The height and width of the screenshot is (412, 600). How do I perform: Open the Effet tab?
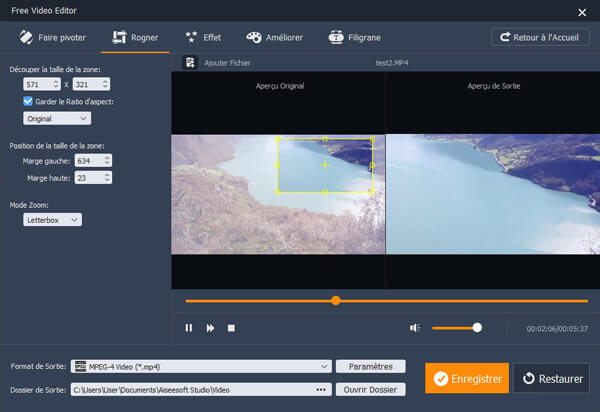tap(204, 38)
